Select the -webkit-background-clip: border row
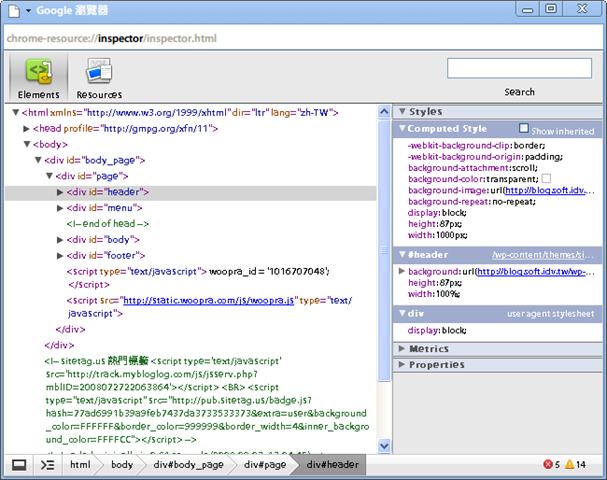 (476, 145)
